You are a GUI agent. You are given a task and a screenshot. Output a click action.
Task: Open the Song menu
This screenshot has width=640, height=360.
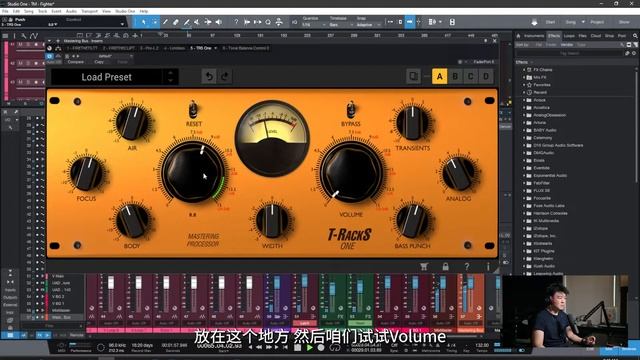(x=29, y=11)
